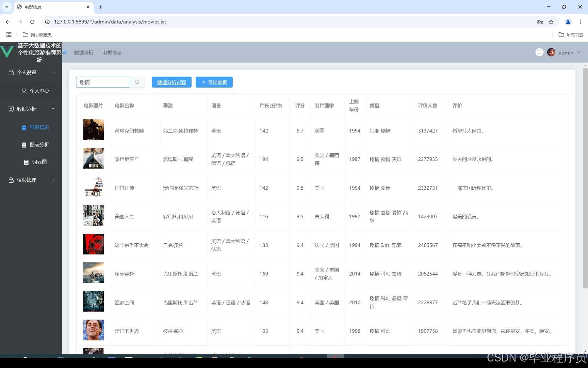Click the 评分 column header
Screen dimensions: 588x368
pyautogui.click(x=300, y=106)
